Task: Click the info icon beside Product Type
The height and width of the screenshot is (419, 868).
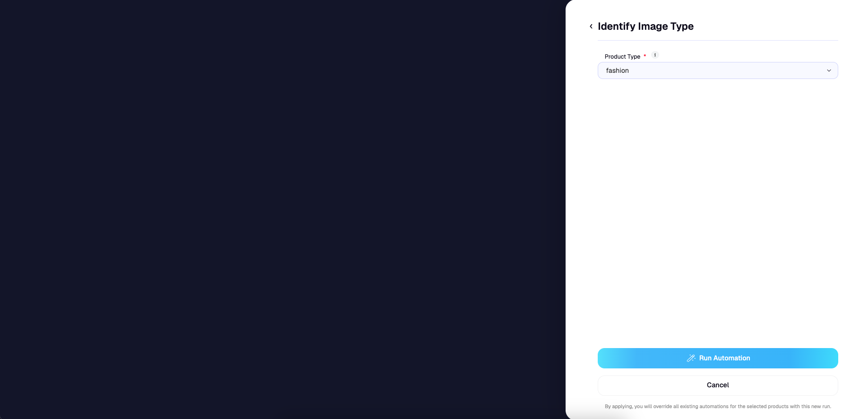Action: 655,55
